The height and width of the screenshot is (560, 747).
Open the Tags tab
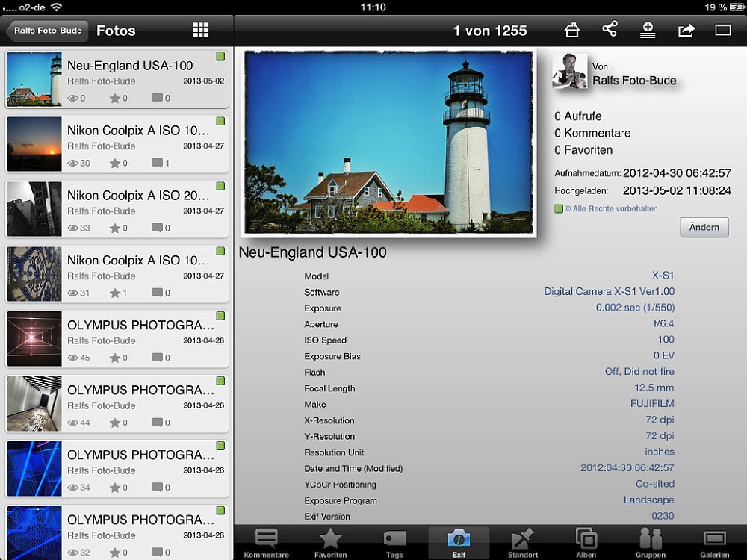[x=394, y=543]
